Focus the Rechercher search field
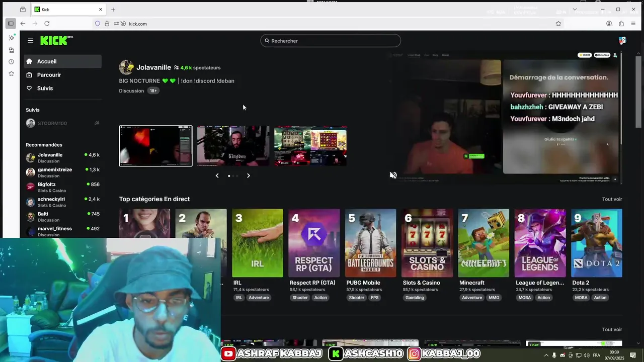644x362 pixels. coord(331,41)
